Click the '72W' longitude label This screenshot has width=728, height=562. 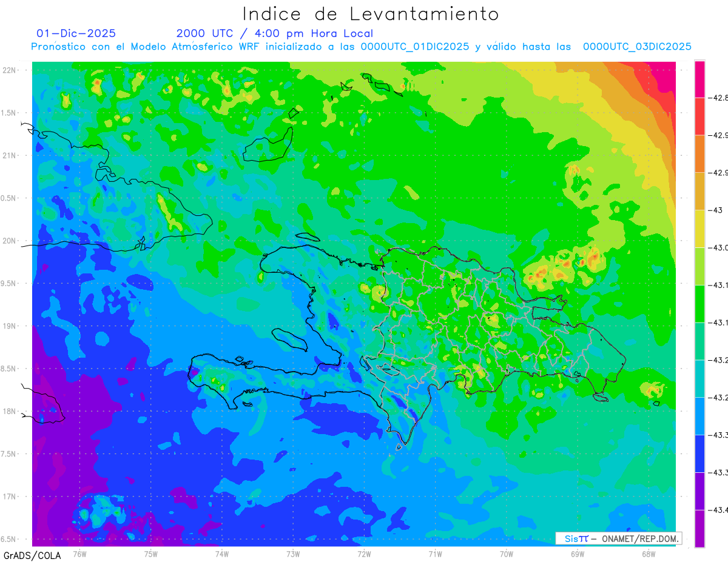click(364, 553)
